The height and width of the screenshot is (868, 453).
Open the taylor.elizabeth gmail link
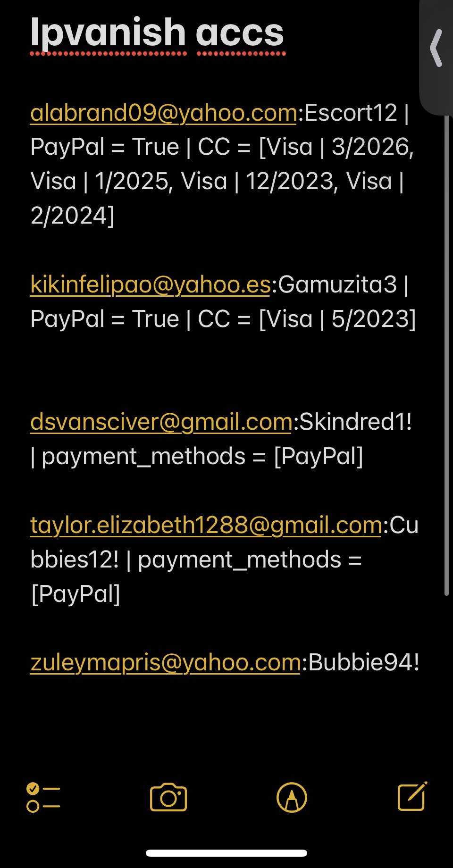point(206,526)
